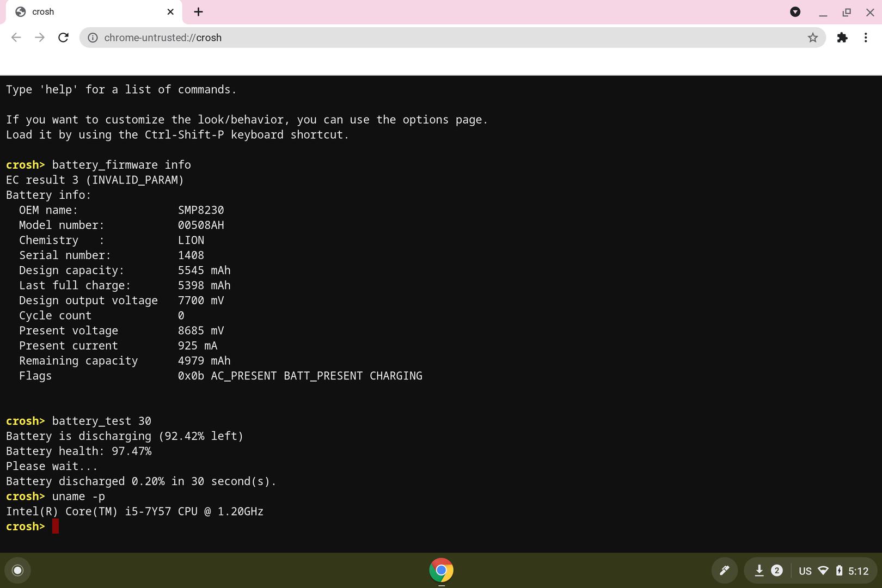Open the Extensions puzzle menu

(x=842, y=38)
